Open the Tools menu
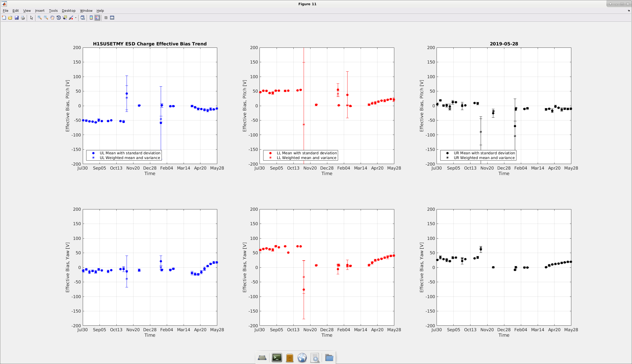The height and width of the screenshot is (364, 632). click(53, 11)
